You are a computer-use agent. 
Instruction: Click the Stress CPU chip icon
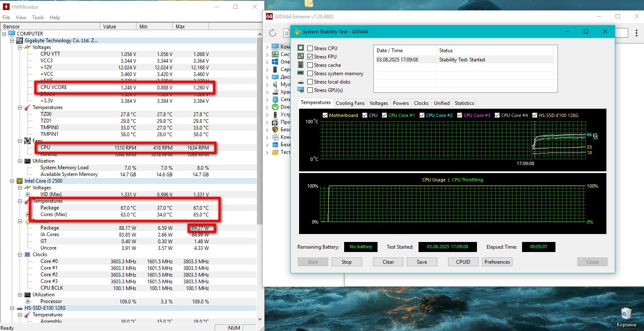(x=301, y=48)
